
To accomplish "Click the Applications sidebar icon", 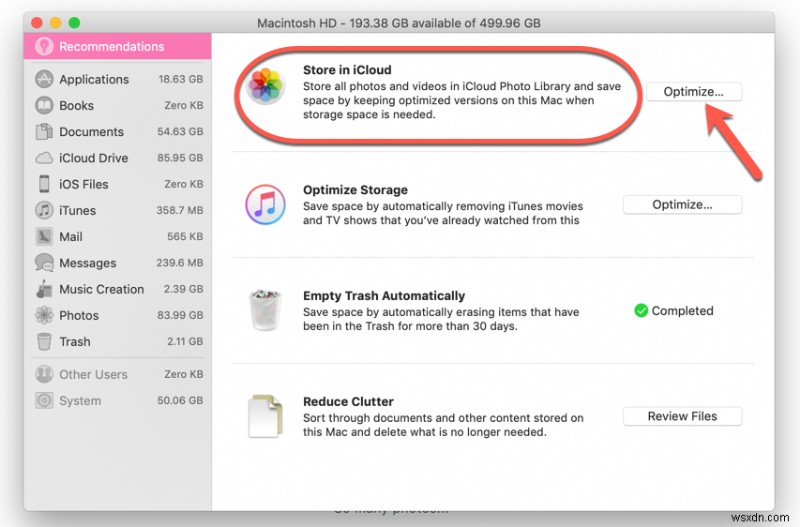I will tap(44, 79).
